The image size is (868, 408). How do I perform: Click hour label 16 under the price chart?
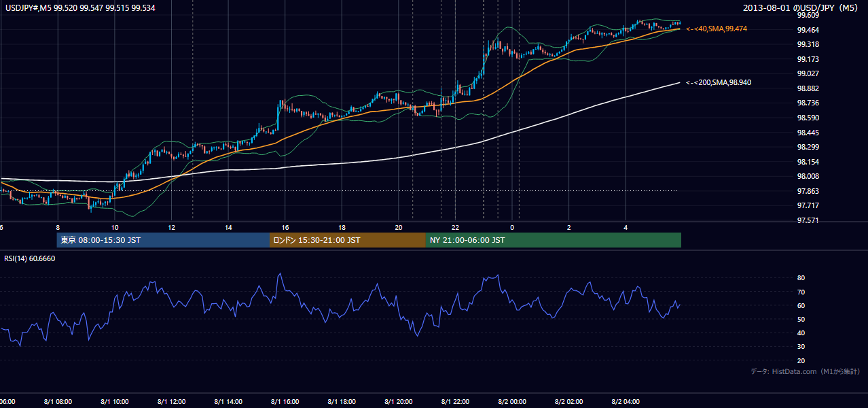point(285,228)
